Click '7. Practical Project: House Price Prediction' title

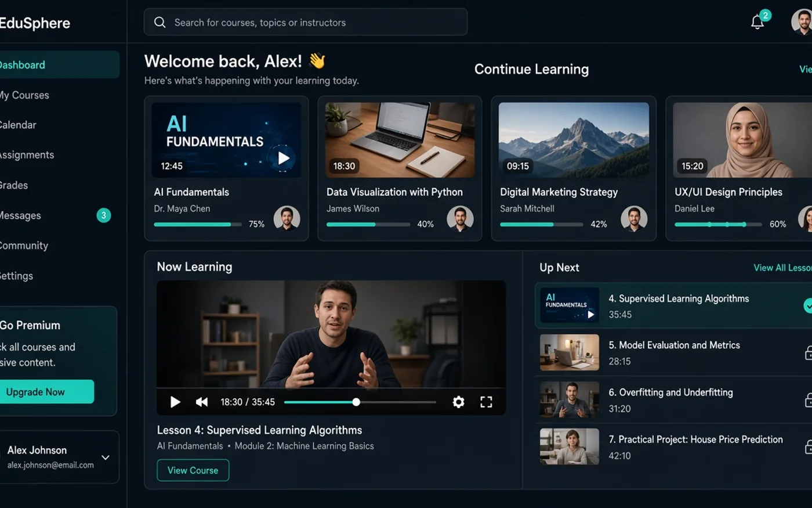pos(695,439)
